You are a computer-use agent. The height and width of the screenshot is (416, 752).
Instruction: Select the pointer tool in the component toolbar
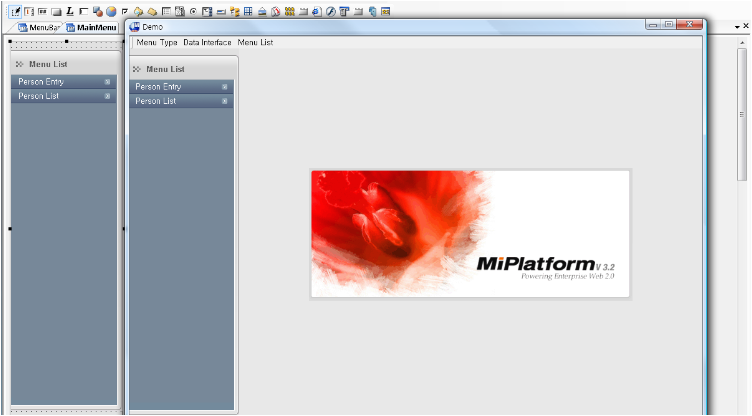[16, 11]
